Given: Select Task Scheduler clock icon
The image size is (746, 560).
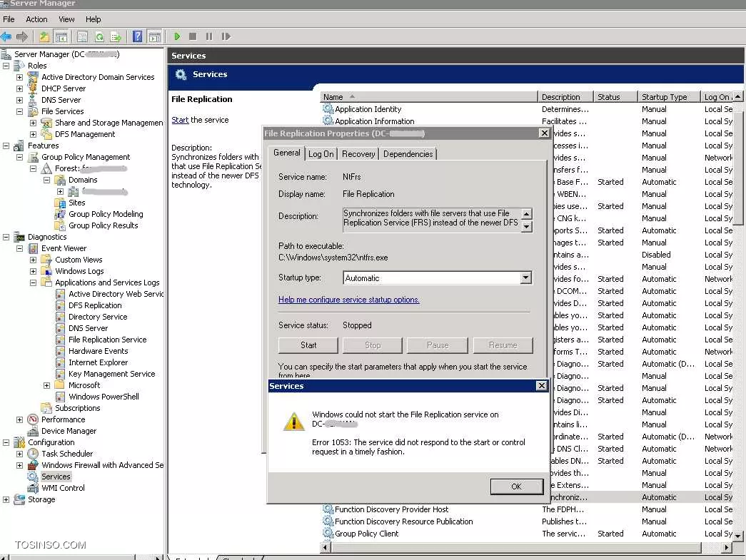Looking at the screenshot, I should pyautogui.click(x=33, y=454).
